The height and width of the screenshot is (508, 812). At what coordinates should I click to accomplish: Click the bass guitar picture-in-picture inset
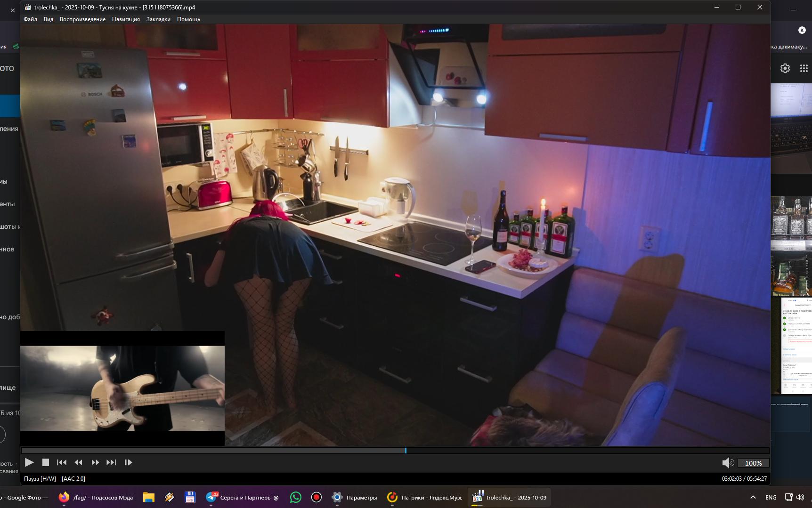pos(122,388)
